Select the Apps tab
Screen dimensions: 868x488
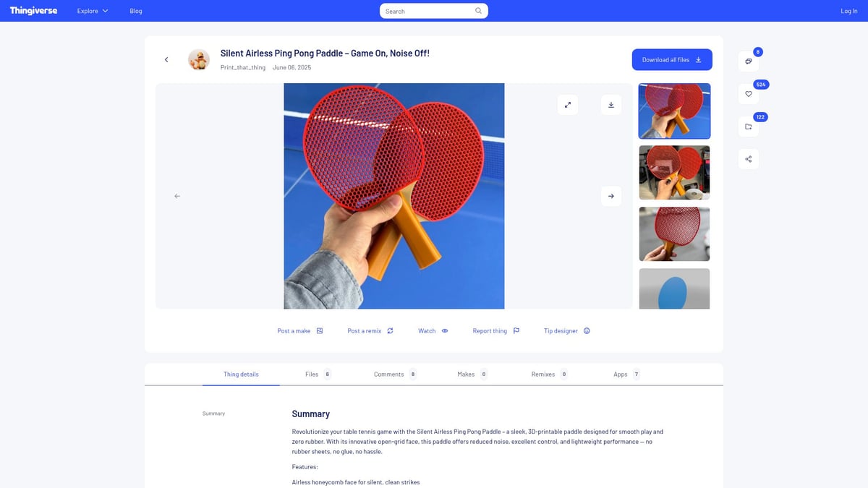pos(626,374)
